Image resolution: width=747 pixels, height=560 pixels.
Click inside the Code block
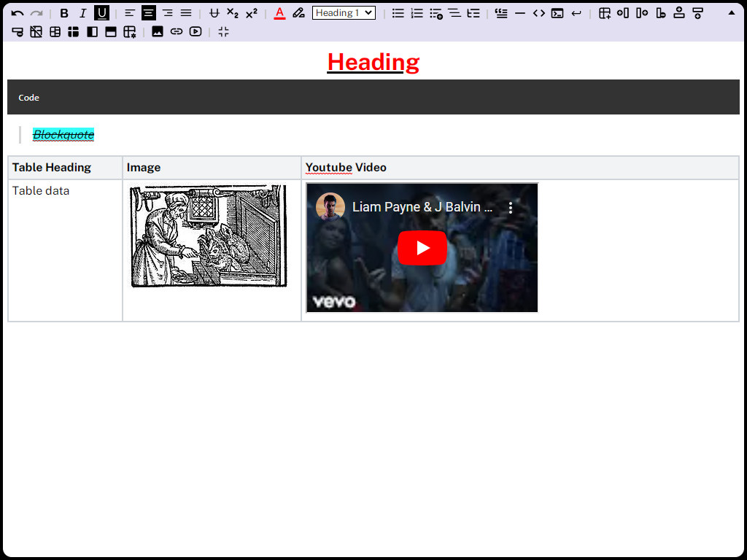[373, 97]
